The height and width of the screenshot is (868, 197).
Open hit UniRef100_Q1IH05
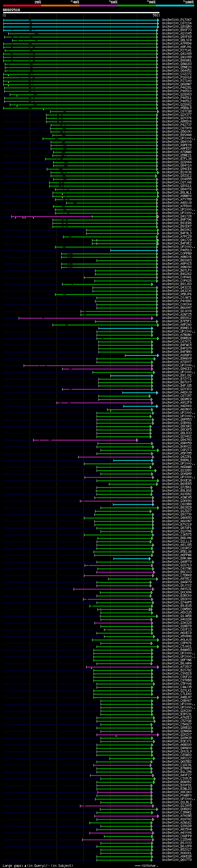point(176,805)
